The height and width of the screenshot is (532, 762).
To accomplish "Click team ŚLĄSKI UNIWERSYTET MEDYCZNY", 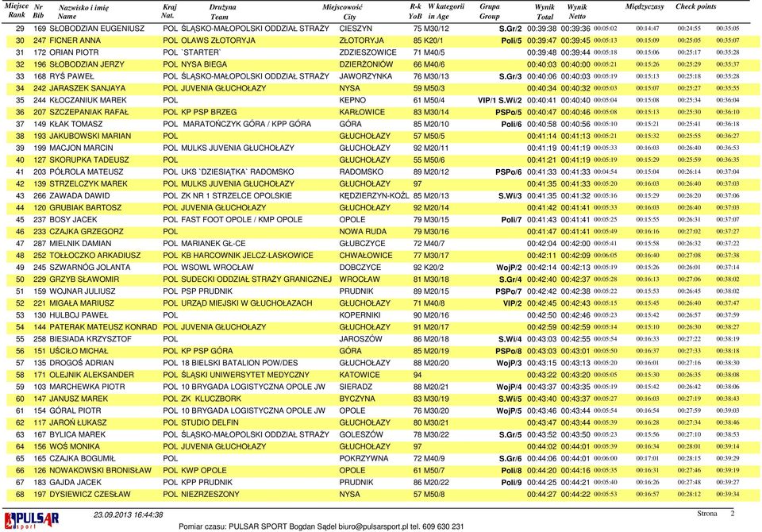I will pos(245,375).
